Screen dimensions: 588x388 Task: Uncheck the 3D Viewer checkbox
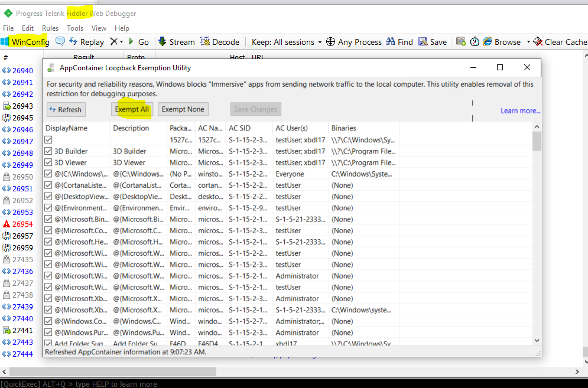point(48,162)
